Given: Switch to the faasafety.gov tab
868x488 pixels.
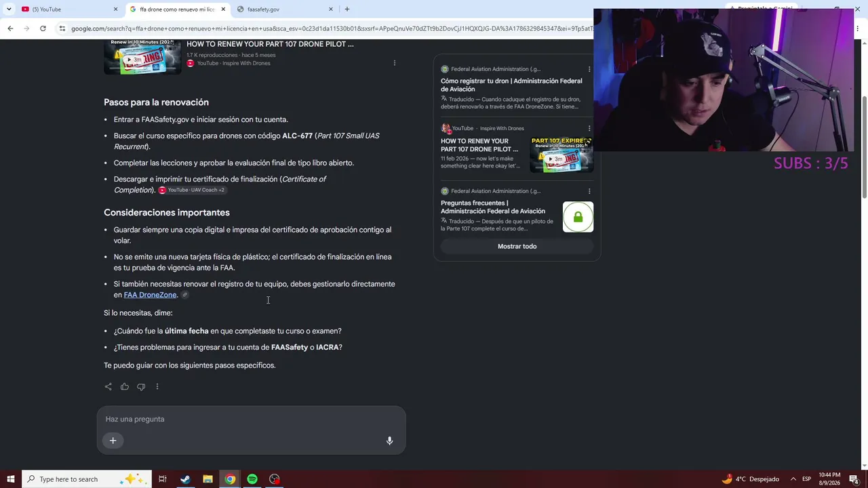Looking at the screenshot, I should coord(283,9).
